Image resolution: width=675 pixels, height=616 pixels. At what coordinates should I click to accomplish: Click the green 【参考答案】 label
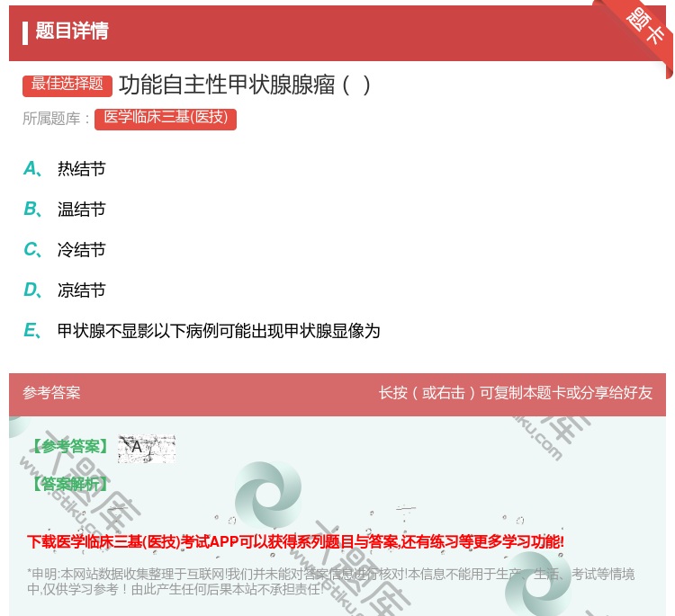coord(70,447)
